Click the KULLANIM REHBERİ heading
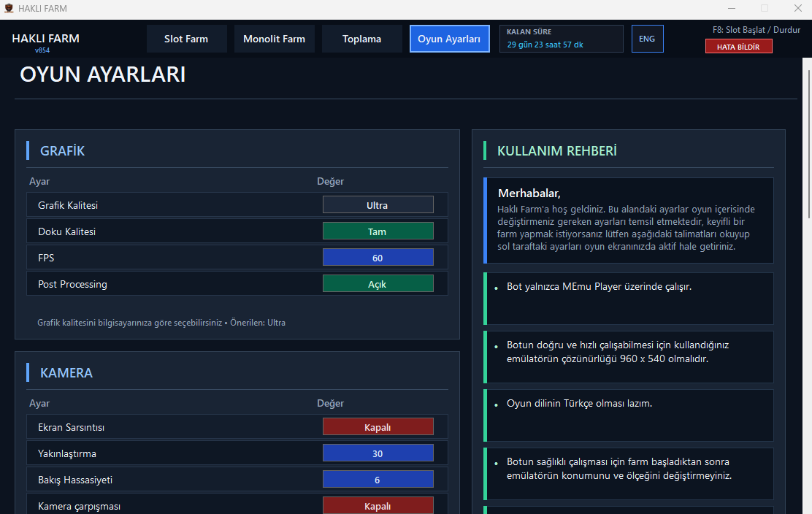This screenshot has height=514, width=812. 556,150
